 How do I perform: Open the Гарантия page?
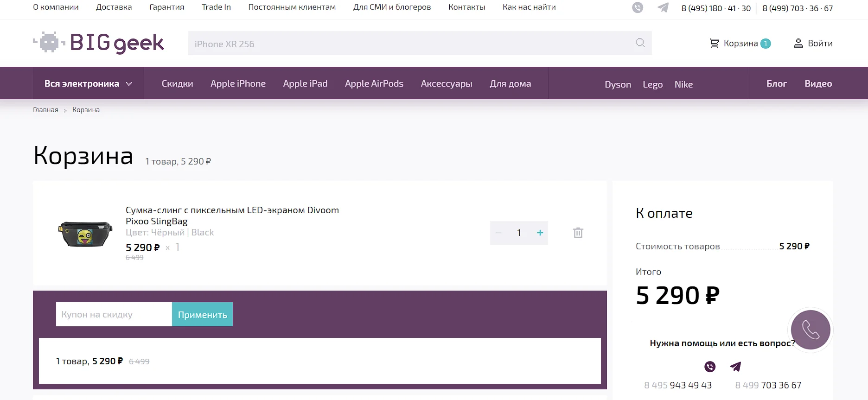click(x=167, y=7)
